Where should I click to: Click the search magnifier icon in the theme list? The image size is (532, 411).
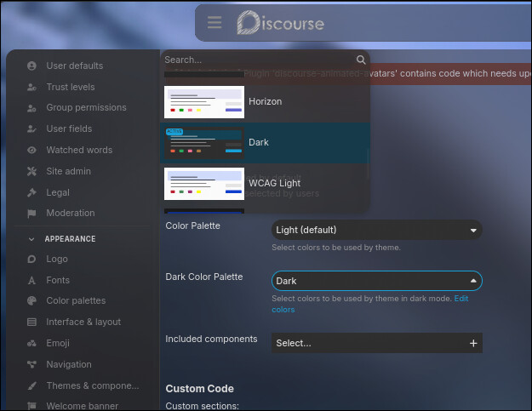tap(361, 60)
